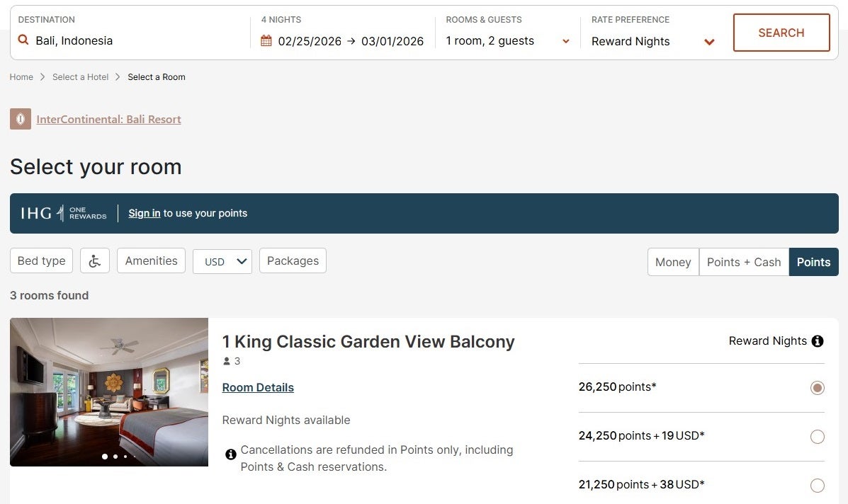
Task: Click the IHG One Rewards logo
Action: 64,213
